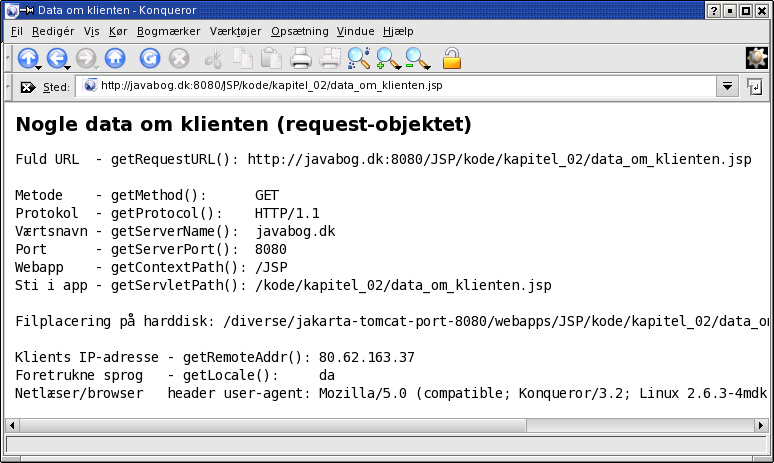Toggle the sticky pin in the title bar

tap(29, 10)
